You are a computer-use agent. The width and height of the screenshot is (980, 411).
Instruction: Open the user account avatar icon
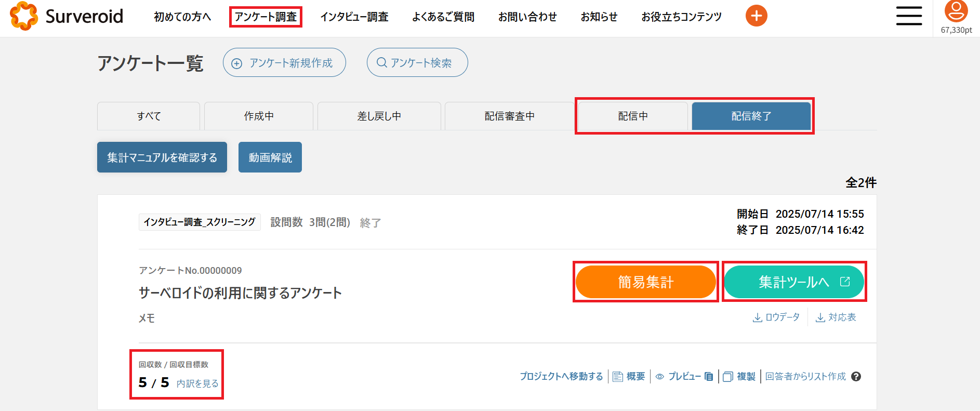(956, 12)
